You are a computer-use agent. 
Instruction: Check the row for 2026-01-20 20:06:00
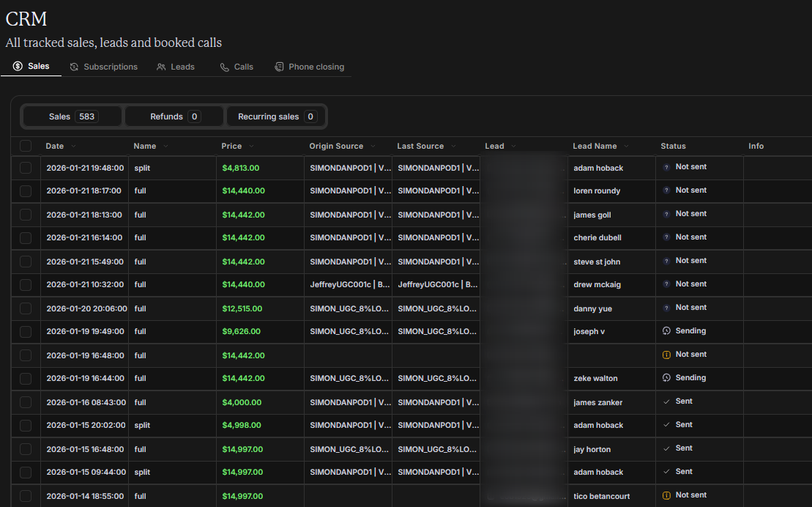click(26, 308)
